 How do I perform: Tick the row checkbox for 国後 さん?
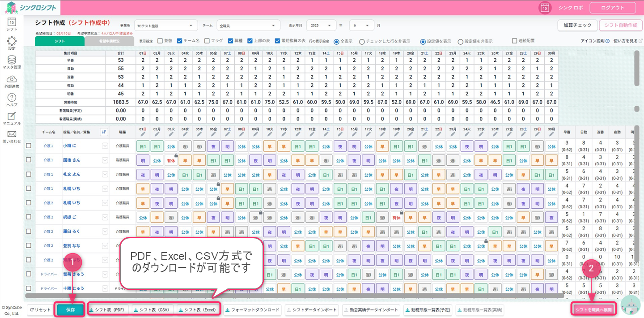tap(29, 160)
